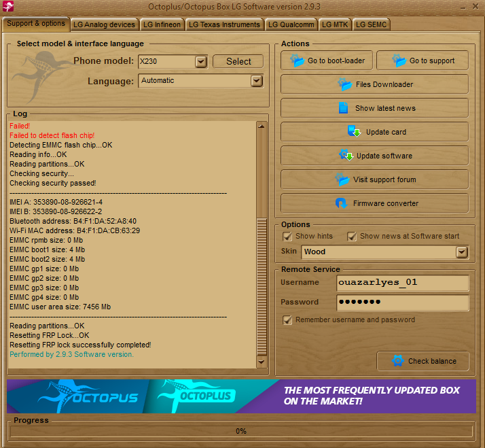Click the Show latest news button
This screenshot has height=448, width=485.
[x=374, y=108]
